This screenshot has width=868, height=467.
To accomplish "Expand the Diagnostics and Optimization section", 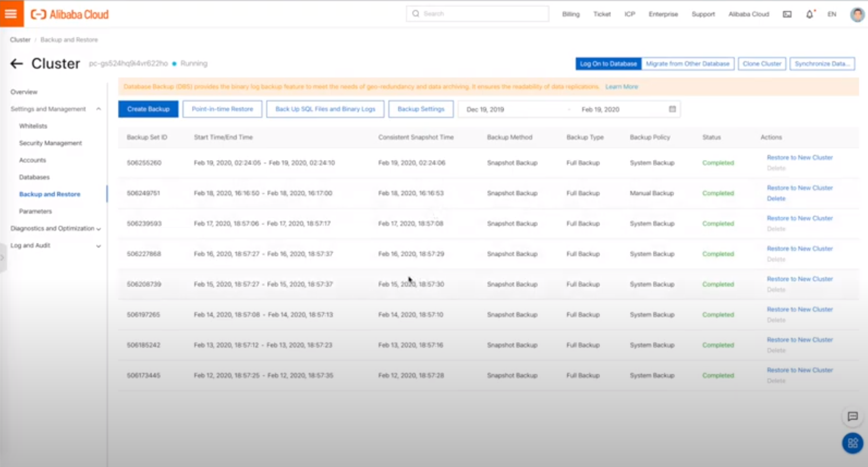I will pyautogui.click(x=98, y=228).
